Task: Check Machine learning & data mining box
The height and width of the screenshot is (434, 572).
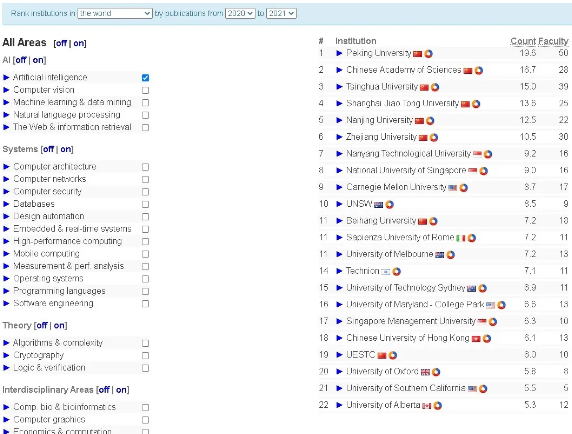Action: [x=145, y=102]
